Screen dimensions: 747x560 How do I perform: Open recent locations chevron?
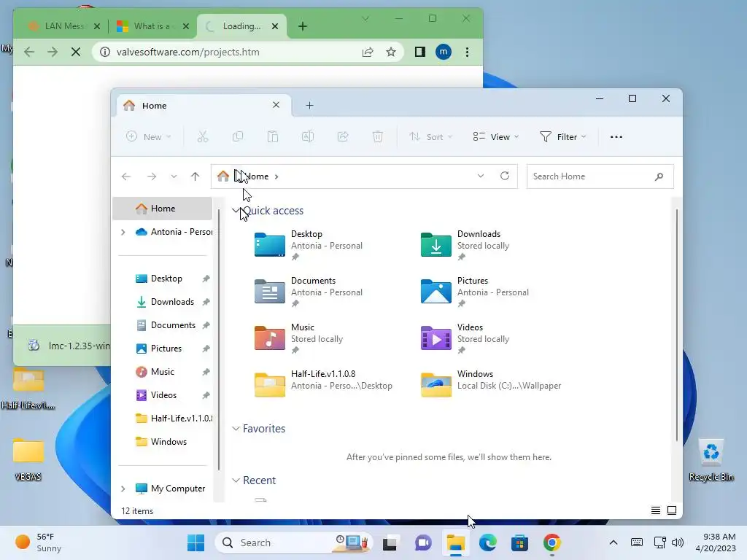pos(174,176)
